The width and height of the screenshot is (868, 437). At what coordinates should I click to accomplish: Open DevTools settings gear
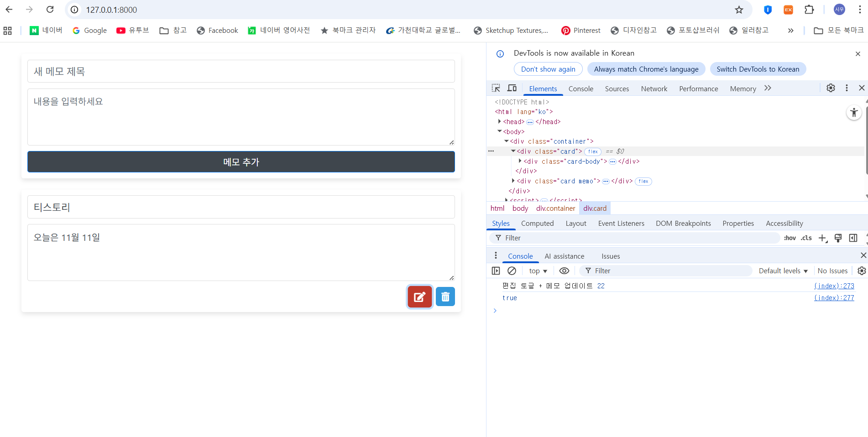pos(831,88)
